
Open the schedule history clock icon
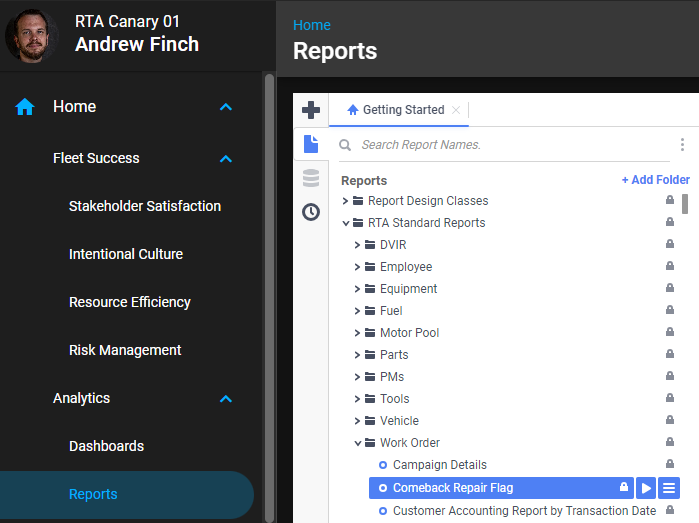click(311, 212)
